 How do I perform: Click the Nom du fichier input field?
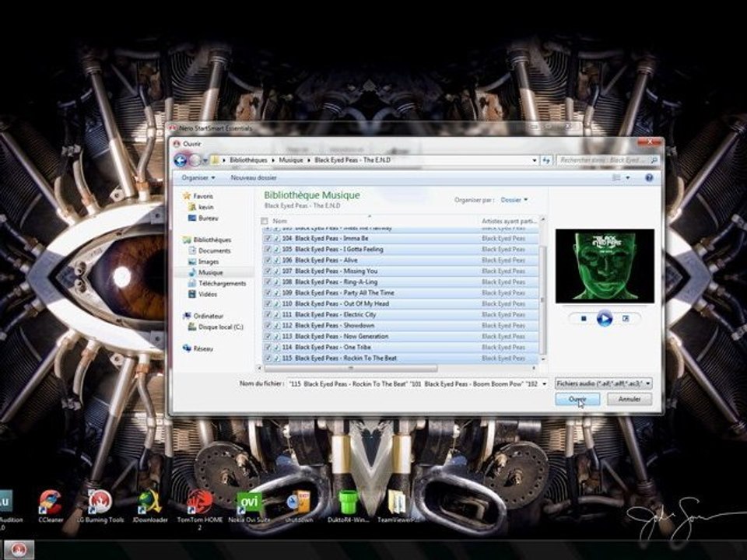click(417, 383)
